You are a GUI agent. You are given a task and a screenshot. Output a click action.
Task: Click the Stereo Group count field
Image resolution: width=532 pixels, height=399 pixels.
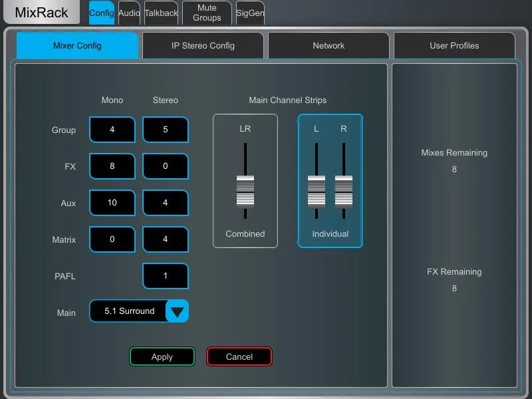coord(166,130)
